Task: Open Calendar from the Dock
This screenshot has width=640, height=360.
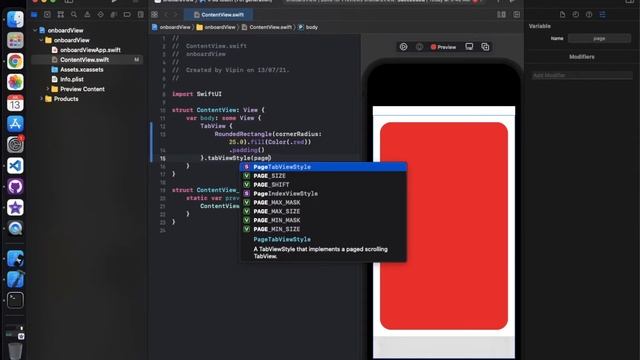Action: tap(15, 103)
